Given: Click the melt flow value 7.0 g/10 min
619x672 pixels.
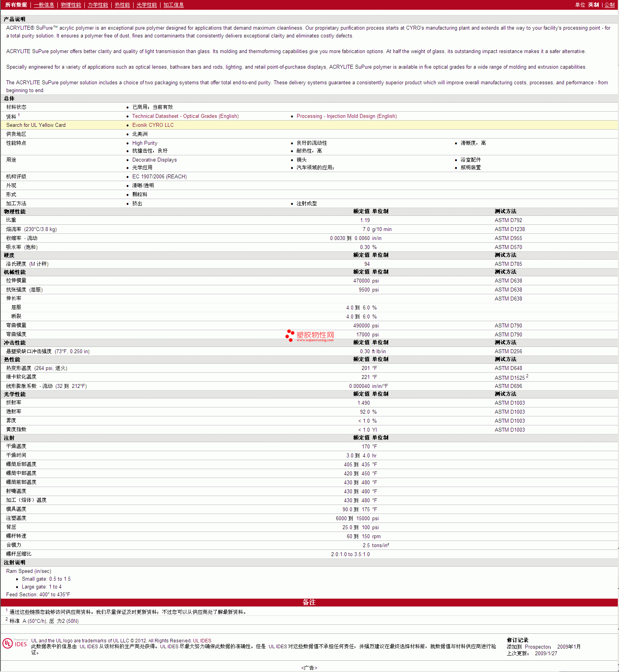Looking at the screenshot, I should (377, 229).
